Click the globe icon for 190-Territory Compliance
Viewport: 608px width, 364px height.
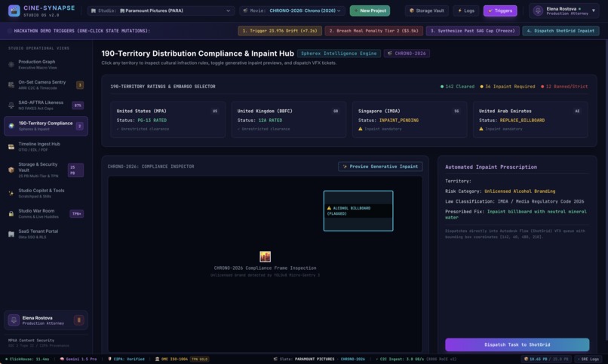point(11,126)
